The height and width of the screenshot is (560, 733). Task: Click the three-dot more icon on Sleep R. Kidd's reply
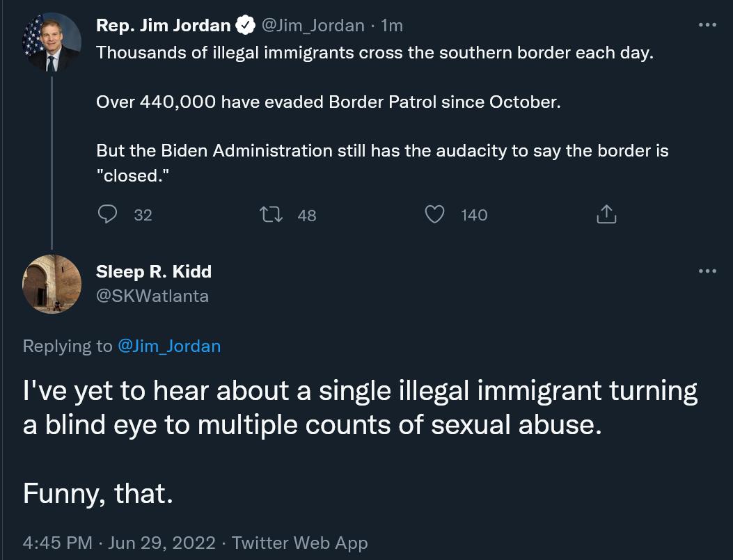[708, 271]
